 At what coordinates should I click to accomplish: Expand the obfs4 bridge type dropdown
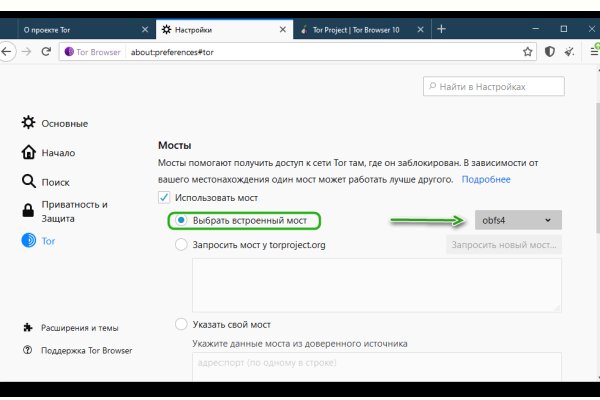[x=517, y=220]
